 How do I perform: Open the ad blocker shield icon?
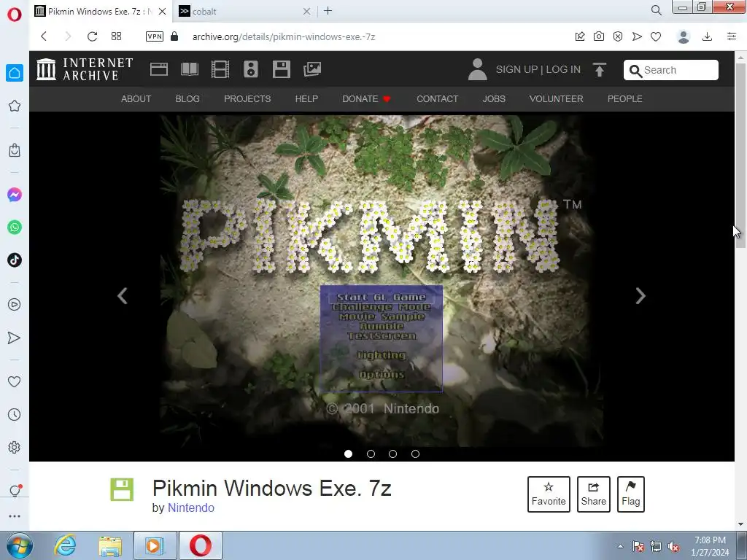point(618,36)
